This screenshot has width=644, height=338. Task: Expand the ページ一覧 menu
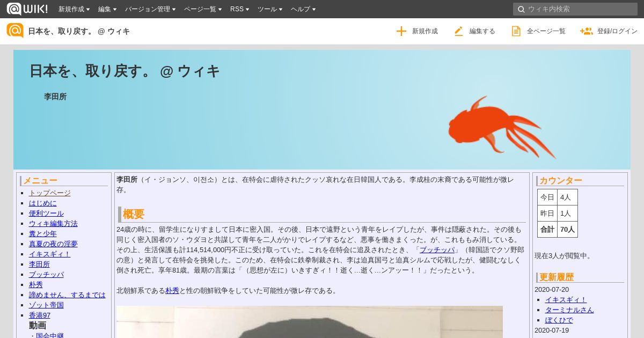pyautogui.click(x=203, y=9)
